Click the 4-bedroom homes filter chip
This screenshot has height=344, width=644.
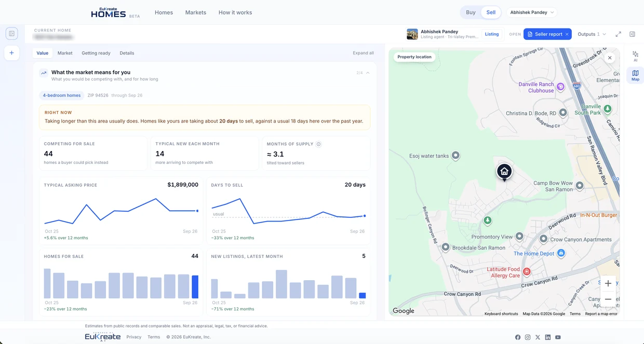[62, 95]
